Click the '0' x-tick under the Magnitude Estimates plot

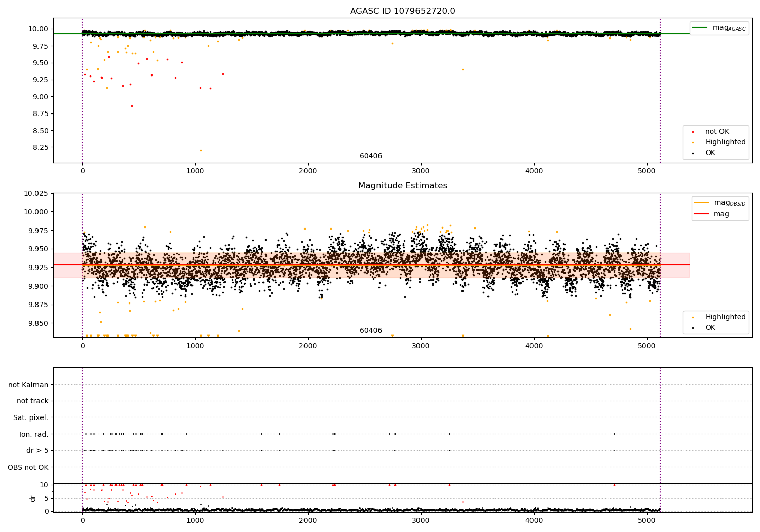click(x=82, y=346)
